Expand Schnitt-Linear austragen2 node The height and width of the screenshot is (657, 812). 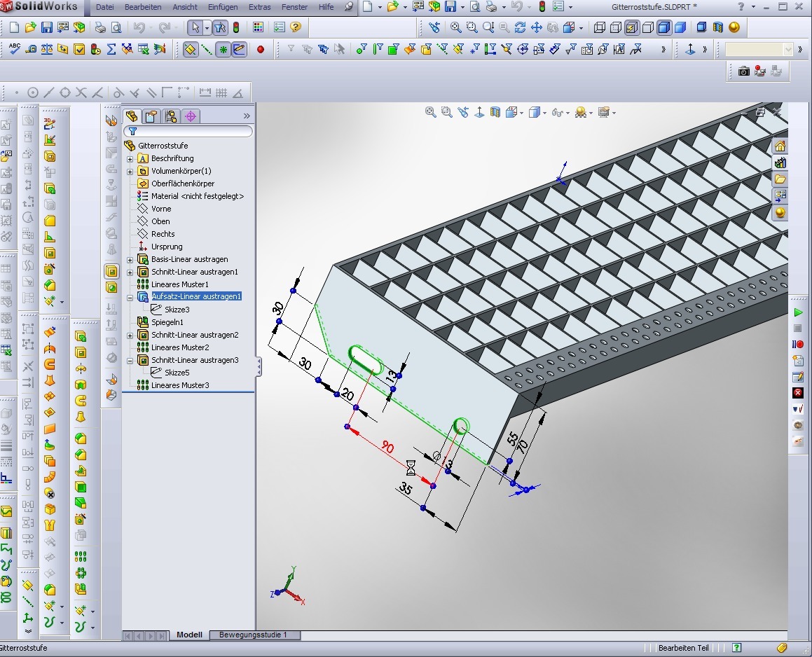click(x=130, y=336)
